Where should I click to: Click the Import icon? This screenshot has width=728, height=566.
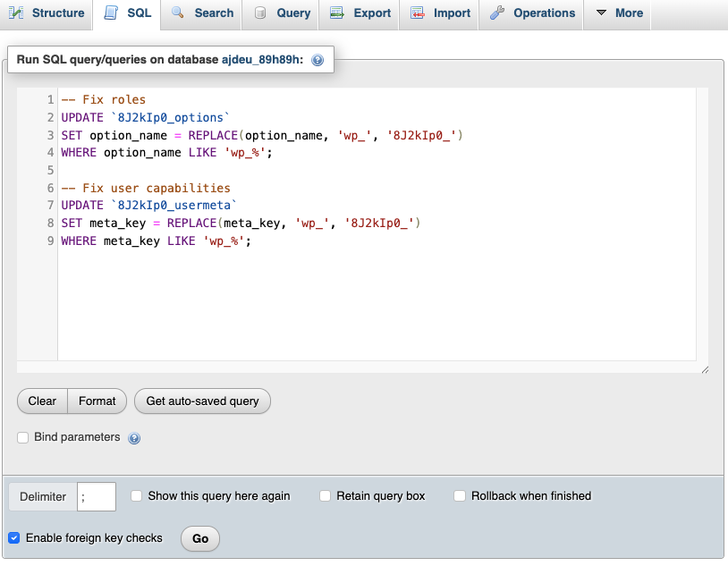418,13
